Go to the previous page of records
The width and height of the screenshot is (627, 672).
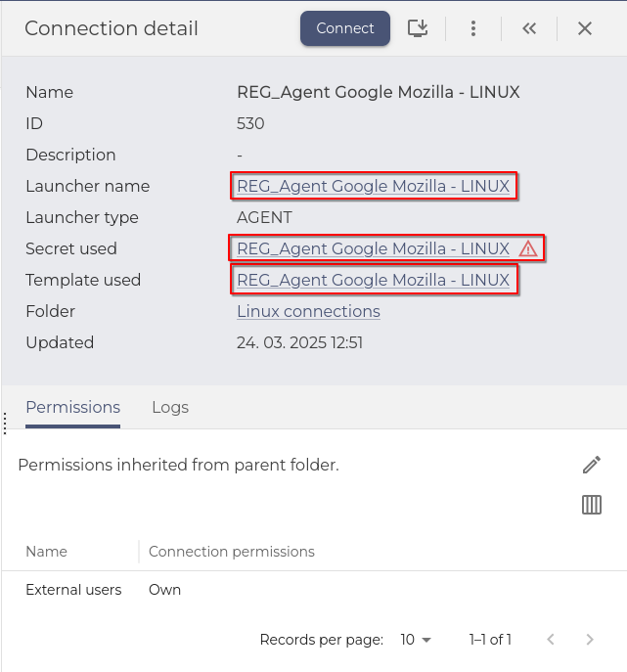point(551,640)
